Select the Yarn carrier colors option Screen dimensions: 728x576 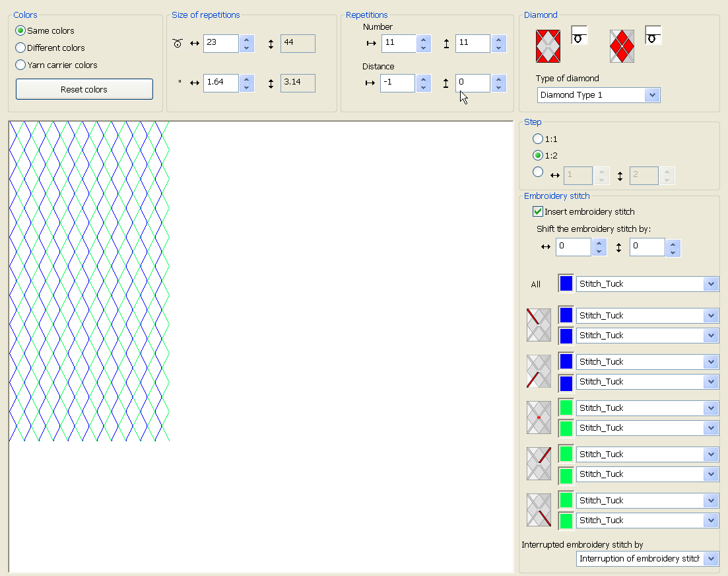point(20,65)
